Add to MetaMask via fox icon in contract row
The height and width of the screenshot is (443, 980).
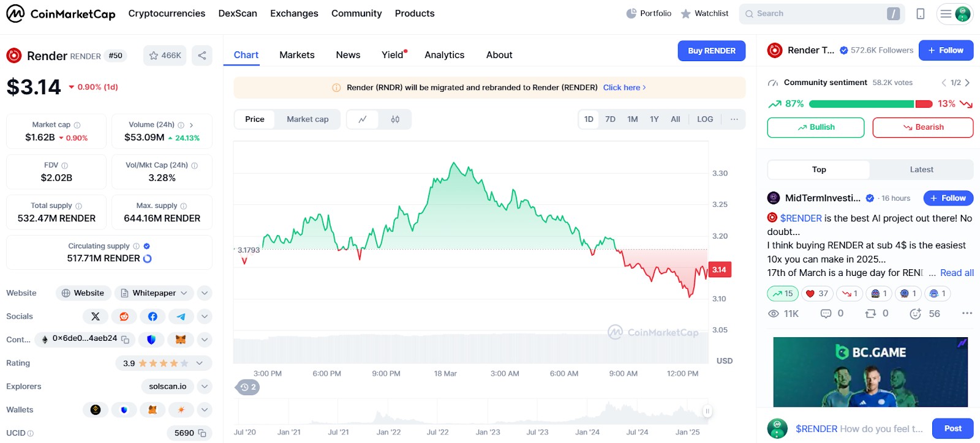(x=181, y=340)
